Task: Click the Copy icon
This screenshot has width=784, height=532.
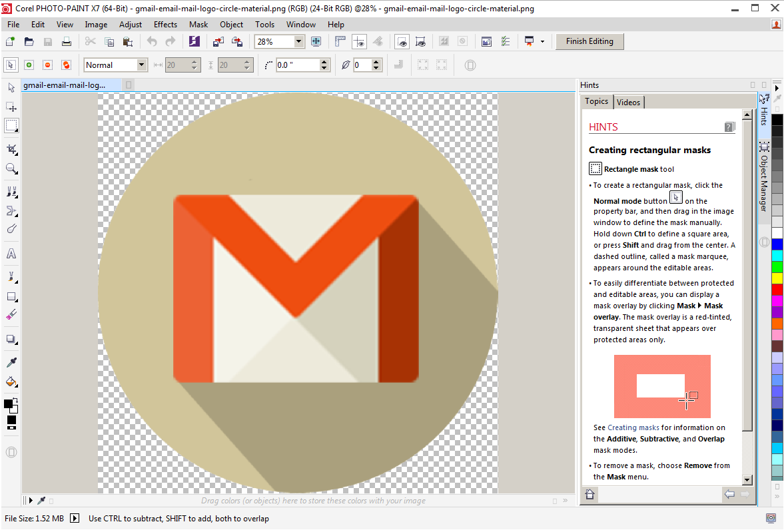Action: click(109, 41)
